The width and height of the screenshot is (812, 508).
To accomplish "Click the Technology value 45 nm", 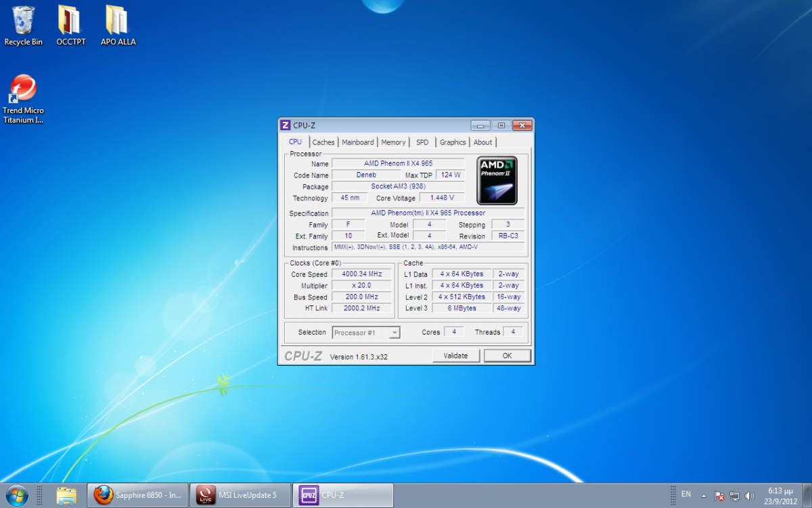I will click(350, 198).
